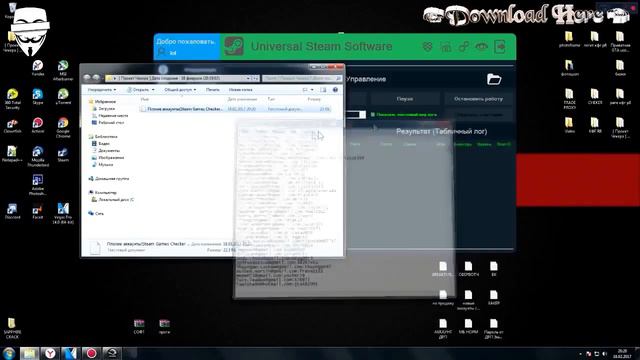Select the MSI Afterburner desktop icon
This screenshot has width=640, height=360.
(x=63, y=70)
